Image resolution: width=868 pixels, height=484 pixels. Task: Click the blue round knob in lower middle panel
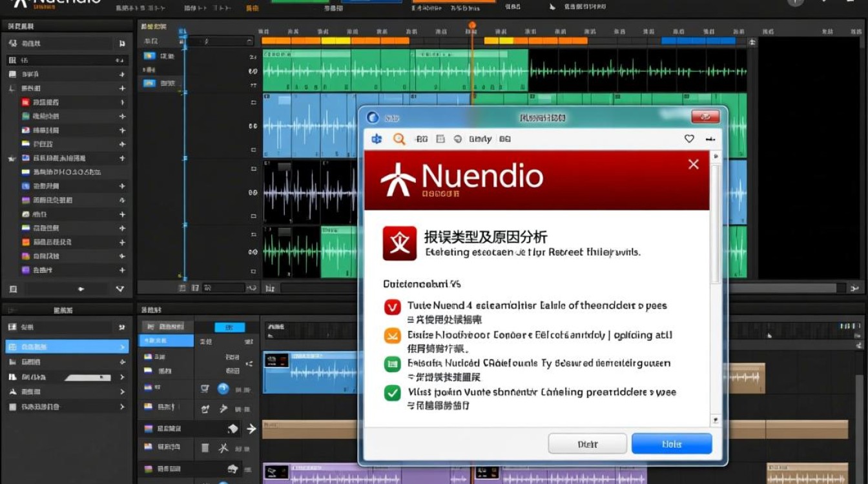[x=223, y=388]
